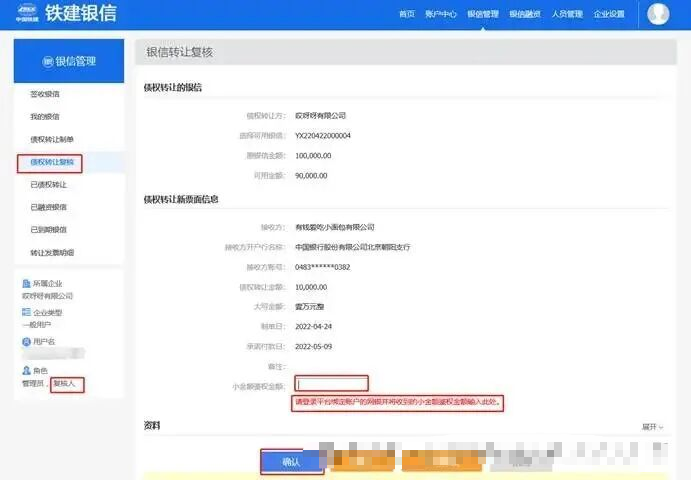The height and width of the screenshot is (480, 691).
Task: Open 签收银信 in the sidebar
Action: [45, 94]
